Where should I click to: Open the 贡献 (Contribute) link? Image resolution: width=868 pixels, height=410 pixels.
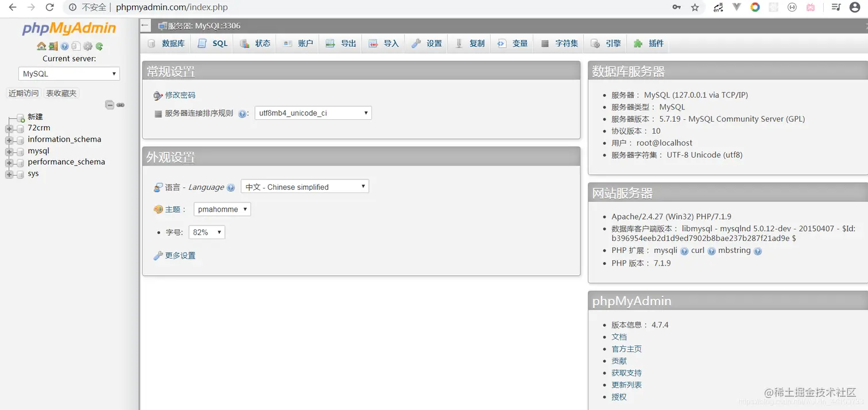coord(619,361)
